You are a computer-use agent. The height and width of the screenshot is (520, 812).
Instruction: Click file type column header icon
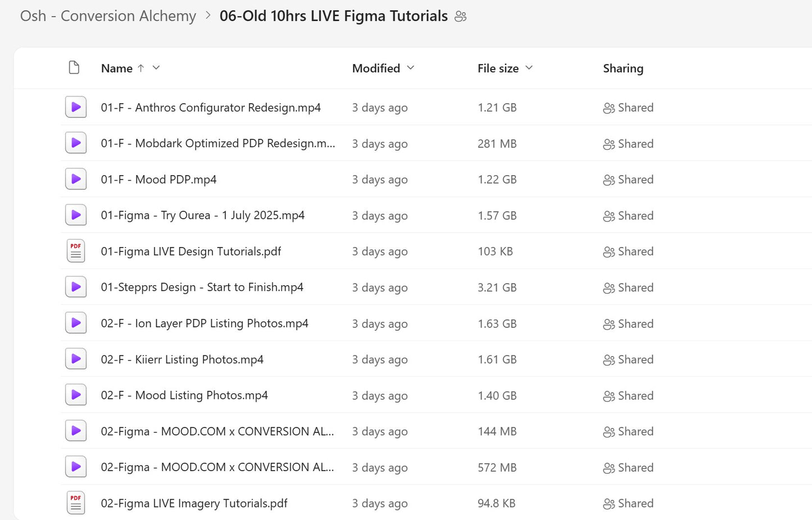(x=74, y=68)
